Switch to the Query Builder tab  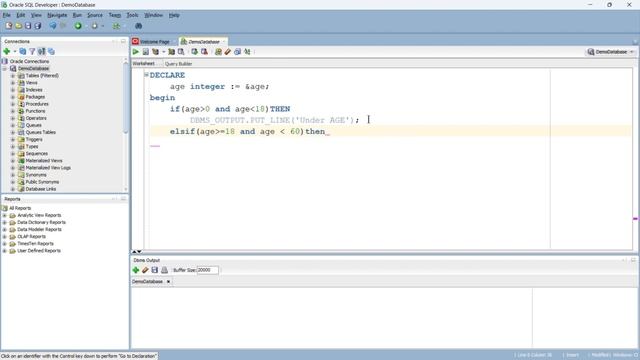[178, 64]
